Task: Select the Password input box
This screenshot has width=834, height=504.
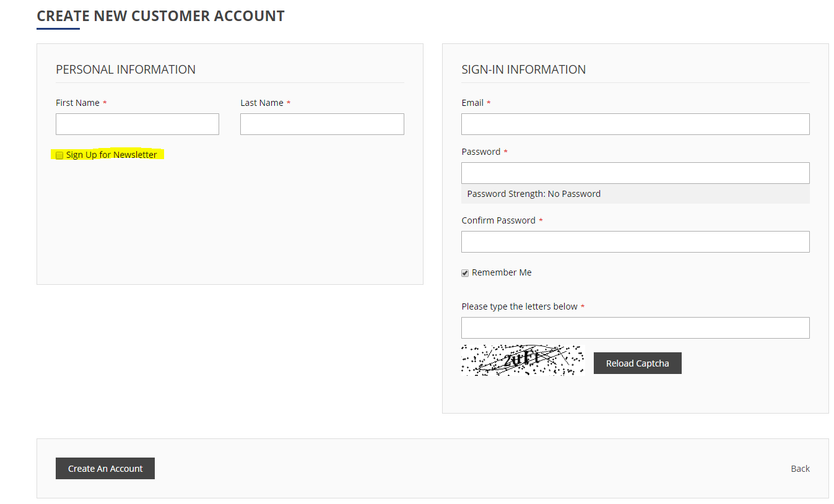Action: 635,173
